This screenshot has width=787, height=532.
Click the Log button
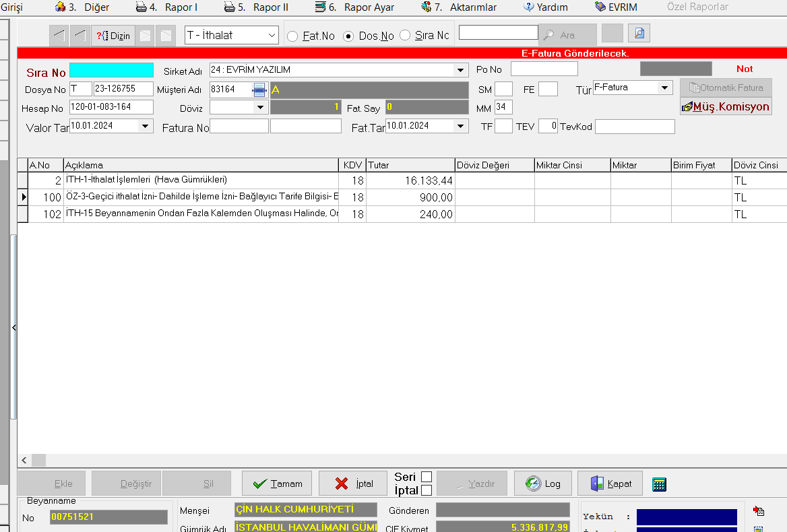tap(542, 484)
